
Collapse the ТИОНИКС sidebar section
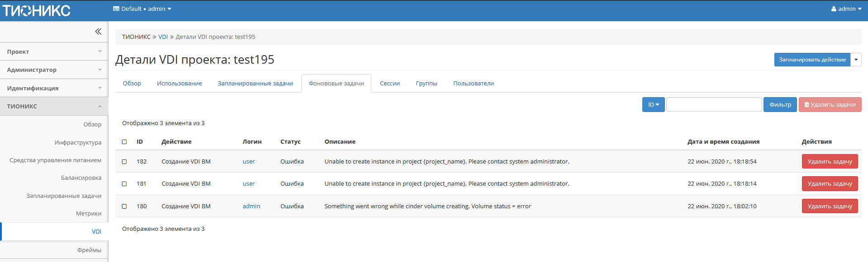pyautogui.click(x=54, y=107)
